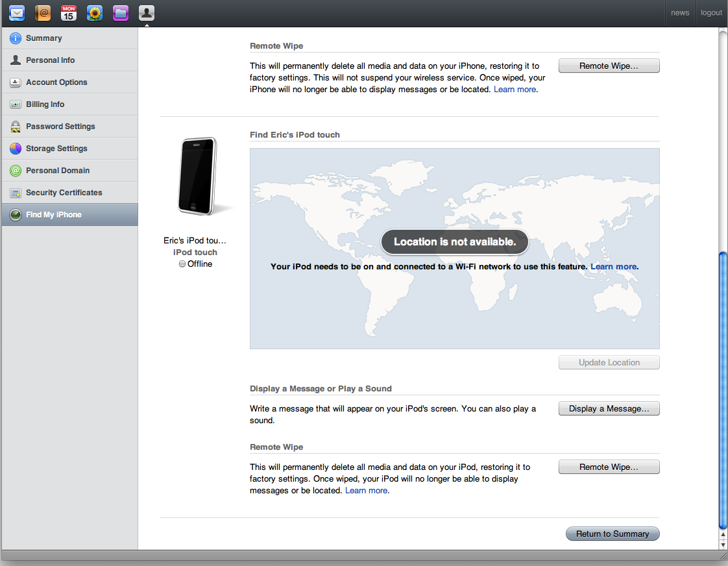Open the Gallery sunflower icon
This screenshot has width=728, height=566.
(x=95, y=13)
